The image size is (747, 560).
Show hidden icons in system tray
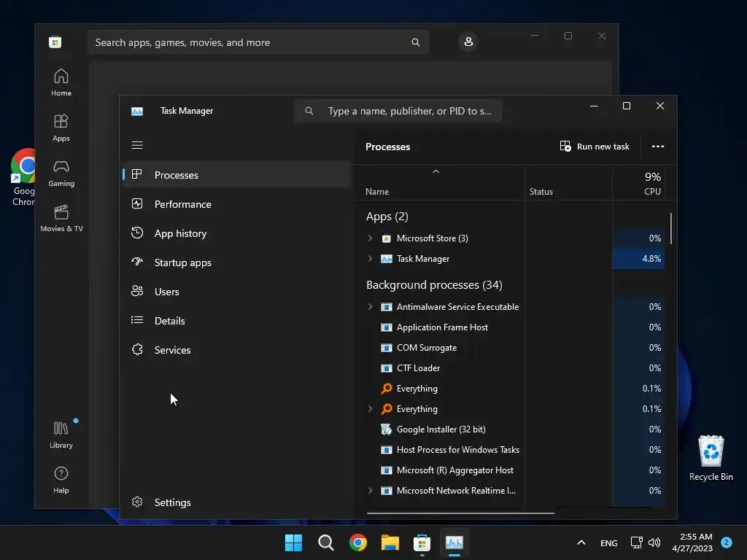(581, 542)
